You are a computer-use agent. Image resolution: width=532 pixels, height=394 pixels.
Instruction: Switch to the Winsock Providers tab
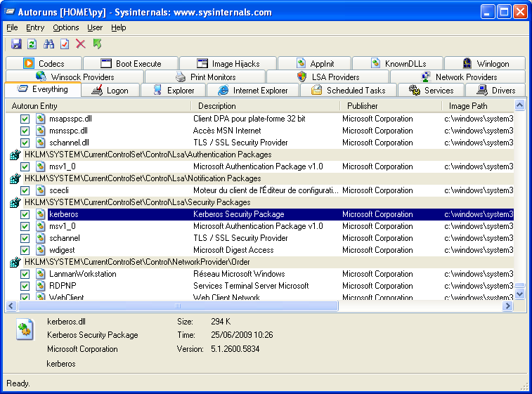click(75, 77)
